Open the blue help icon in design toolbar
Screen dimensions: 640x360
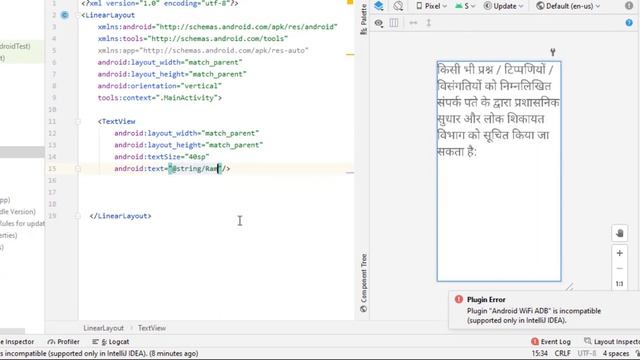coord(629,23)
